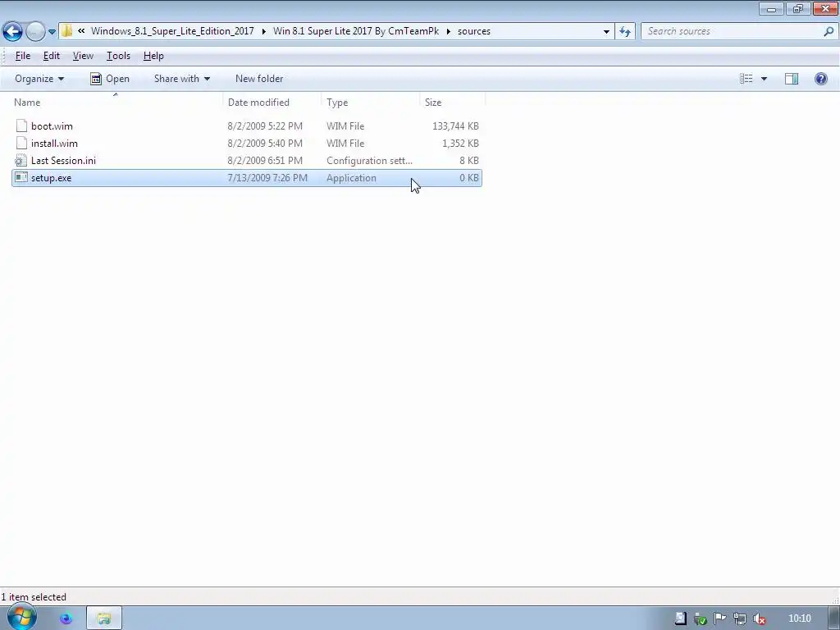The image size is (840, 630).
Task: Click the first system tray icon
Action: click(680, 619)
